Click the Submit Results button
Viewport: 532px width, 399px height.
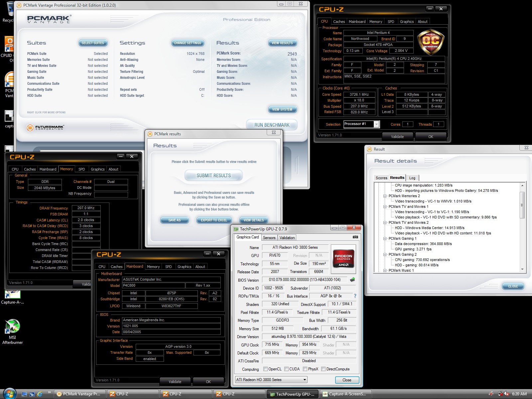point(213,176)
